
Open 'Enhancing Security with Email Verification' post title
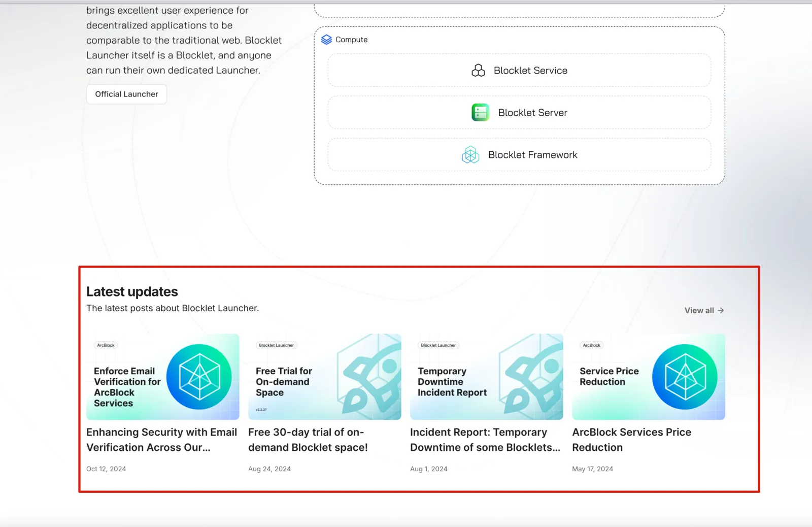coord(162,440)
